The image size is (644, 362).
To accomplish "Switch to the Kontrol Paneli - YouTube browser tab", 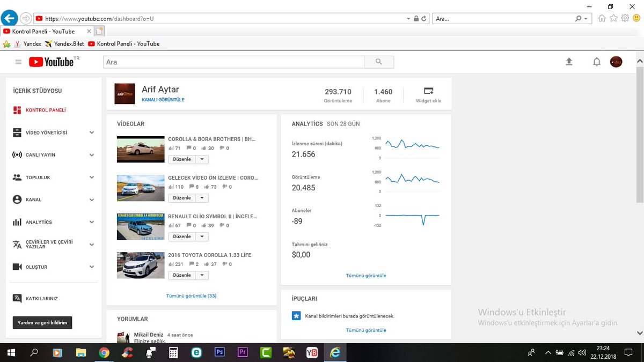I will click(47, 32).
